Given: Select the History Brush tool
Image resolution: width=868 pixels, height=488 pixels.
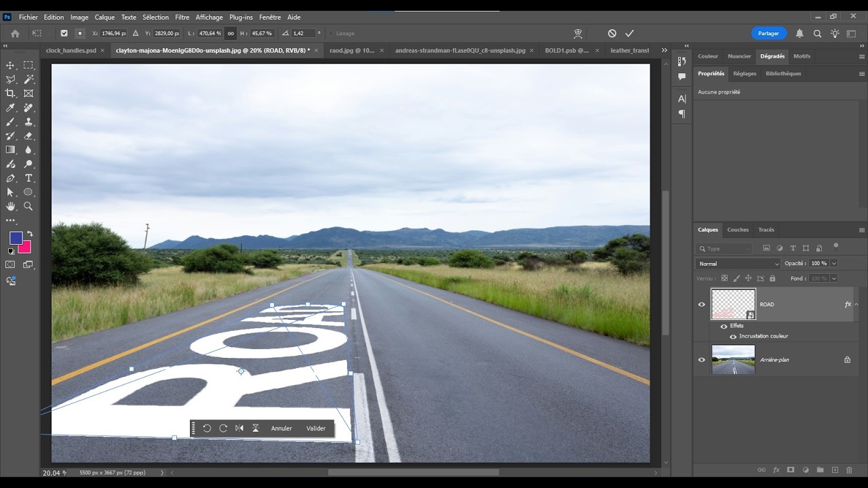Looking at the screenshot, I should (x=10, y=136).
